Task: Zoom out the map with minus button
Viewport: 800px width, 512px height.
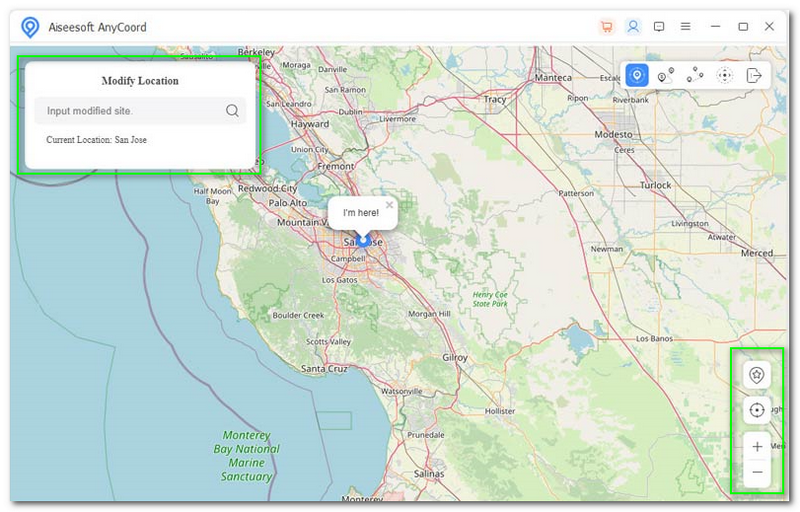Action: [x=757, y=472]
